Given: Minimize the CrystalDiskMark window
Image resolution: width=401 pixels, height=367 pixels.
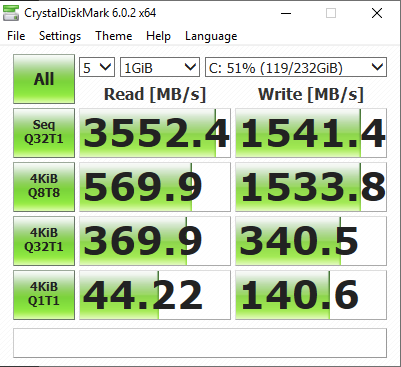Looking at the screenshot, I should coord(286,13).
